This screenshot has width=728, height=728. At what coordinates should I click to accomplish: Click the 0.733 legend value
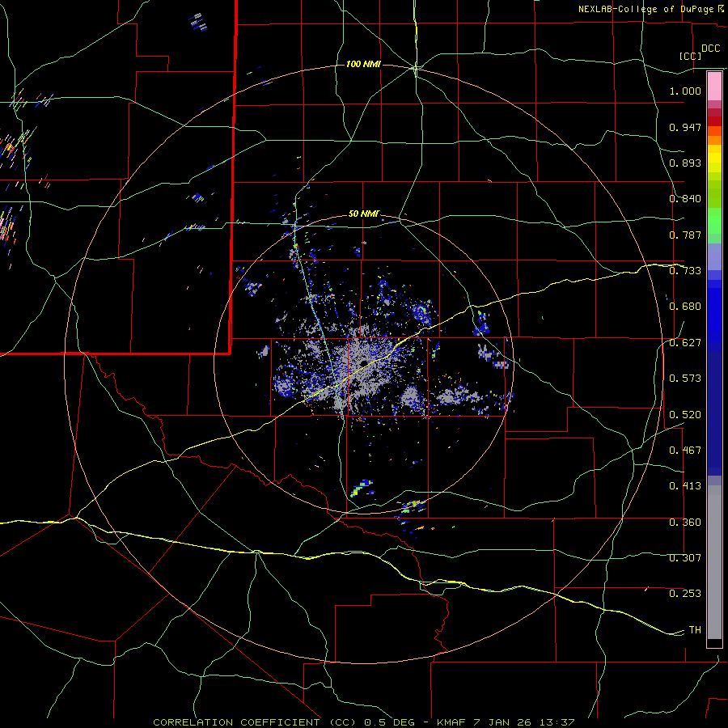[x=685, y=271]
